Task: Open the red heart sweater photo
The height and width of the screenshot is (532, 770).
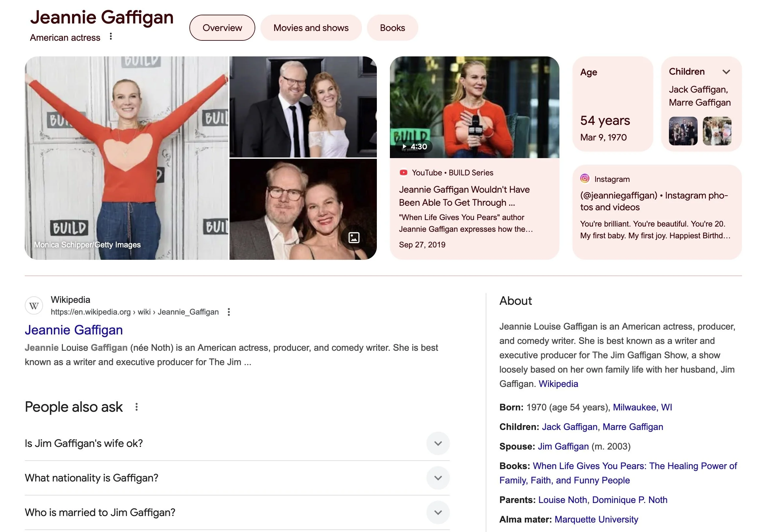Action: 127,158
